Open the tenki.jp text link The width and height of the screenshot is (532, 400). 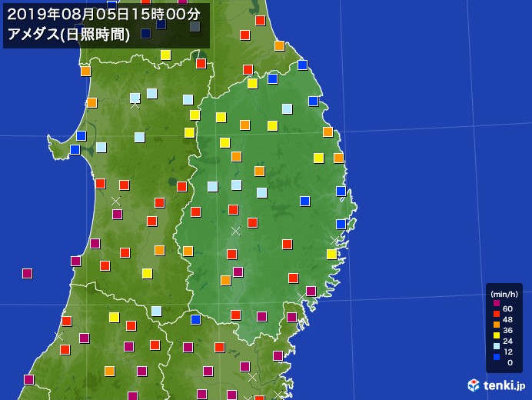tap(504, 385)
